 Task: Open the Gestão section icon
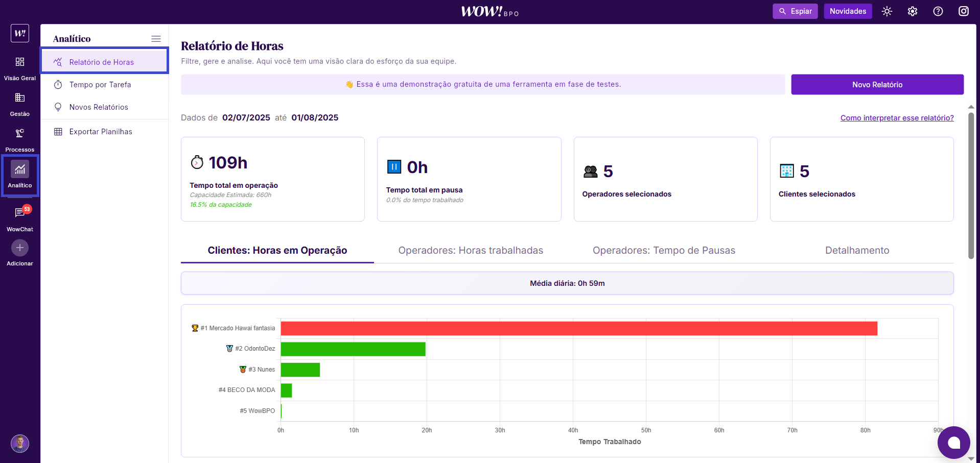click(20, 98)
